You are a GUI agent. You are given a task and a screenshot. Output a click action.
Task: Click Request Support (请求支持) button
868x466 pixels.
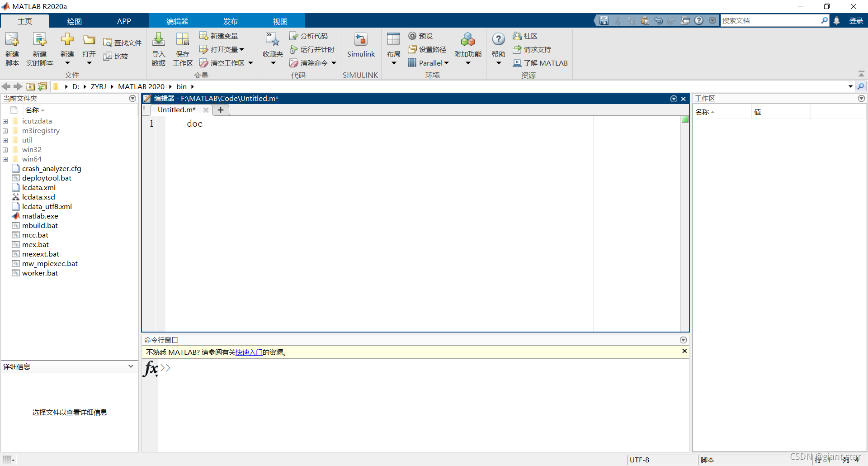[532, 49]
